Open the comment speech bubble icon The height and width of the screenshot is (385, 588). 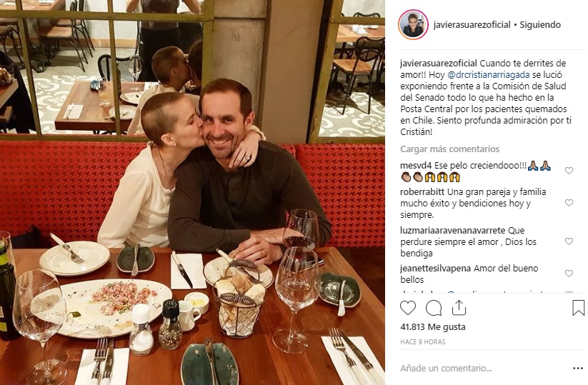click(x=434, y=308)
